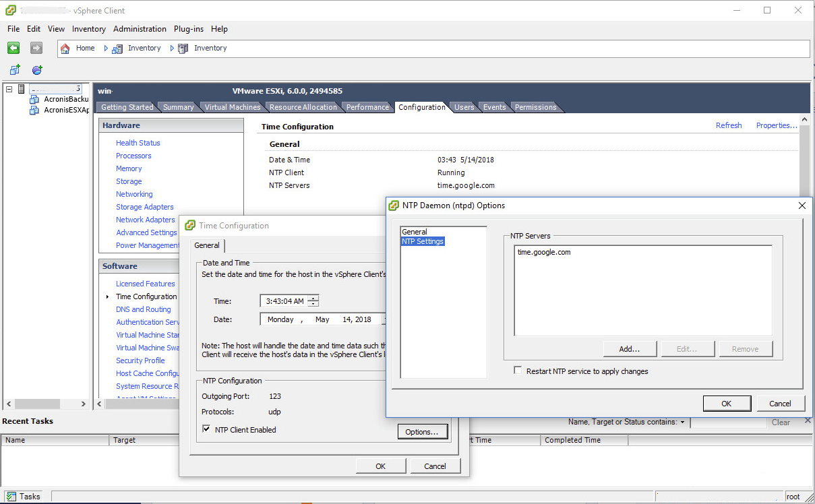The height and width of the screenshot is (504, 815).
Task: Click Cancel in Time Configuration dialog
Action: [435, 466]
